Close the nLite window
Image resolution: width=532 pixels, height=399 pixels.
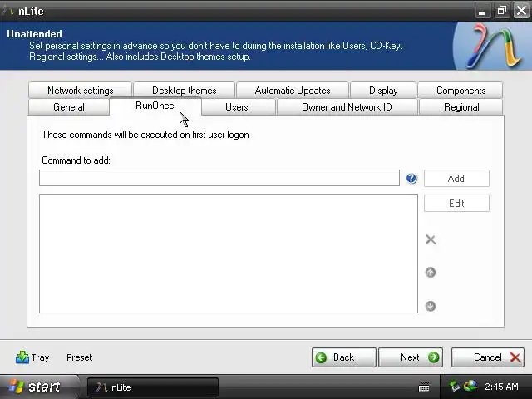coord(521,11)
